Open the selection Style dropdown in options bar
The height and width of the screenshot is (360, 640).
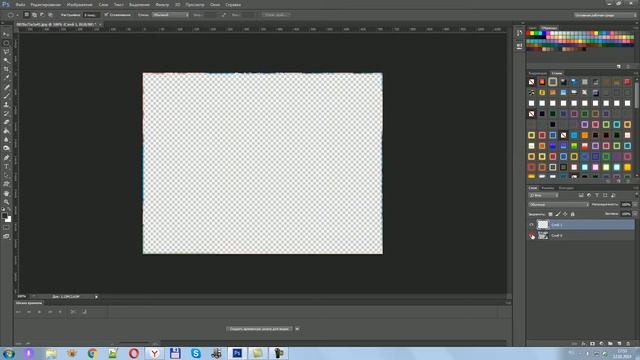pyautogui.click(x=170, y=15)
